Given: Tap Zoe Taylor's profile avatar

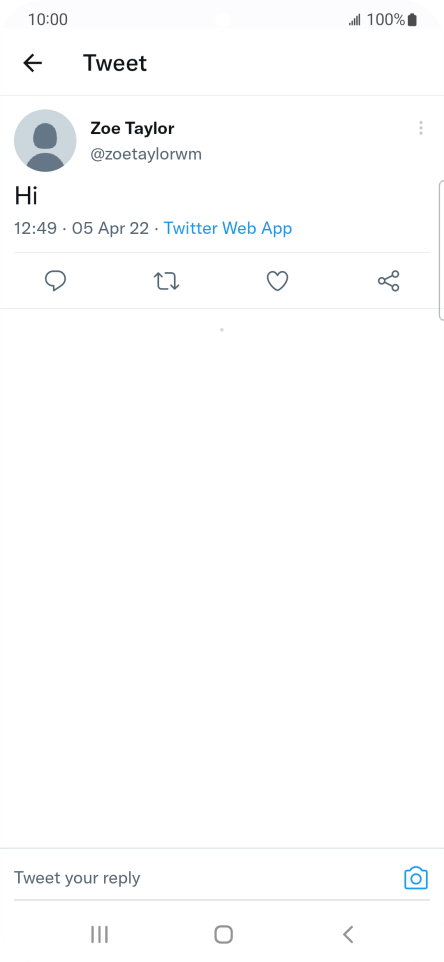Looking at the screenshot, I should tap(45, 140).
